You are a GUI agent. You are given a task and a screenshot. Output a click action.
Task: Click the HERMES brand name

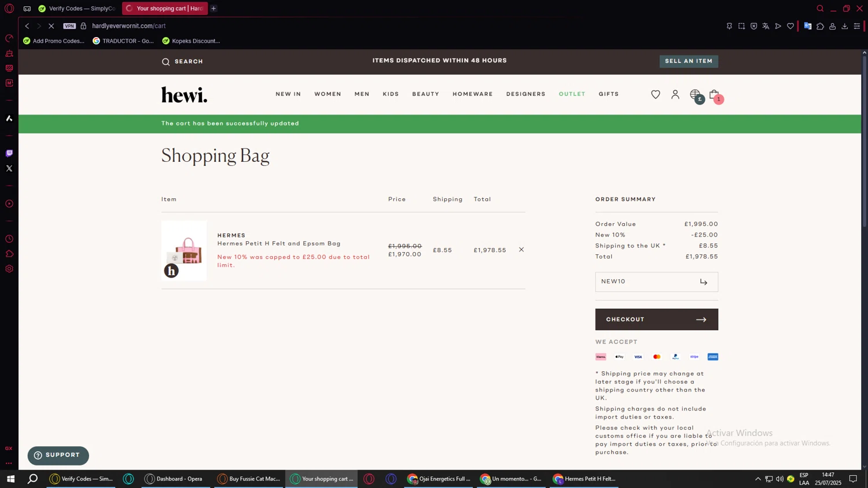(x=231, y=235)
